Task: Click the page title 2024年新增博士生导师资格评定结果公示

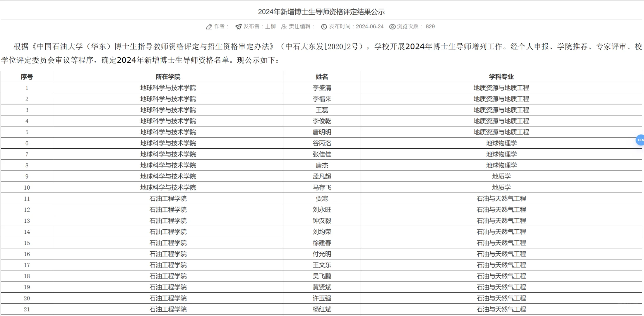Action: click(321, 12)
